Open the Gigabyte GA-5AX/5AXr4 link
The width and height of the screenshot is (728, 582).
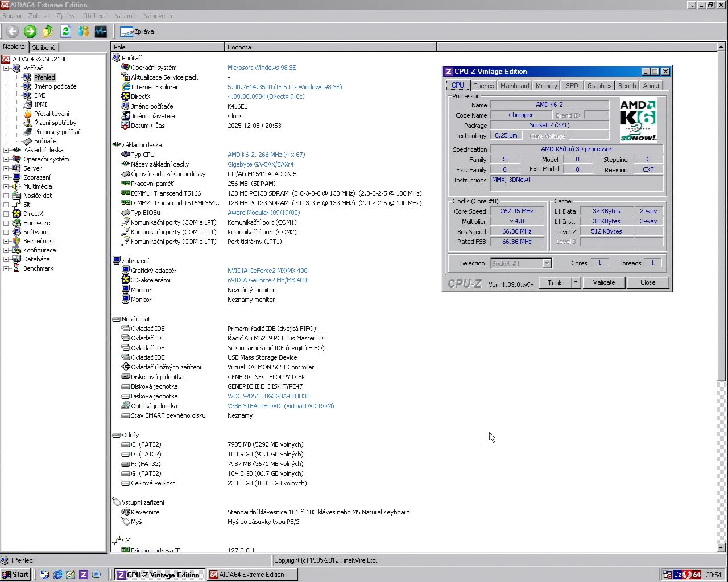(260, 164)
